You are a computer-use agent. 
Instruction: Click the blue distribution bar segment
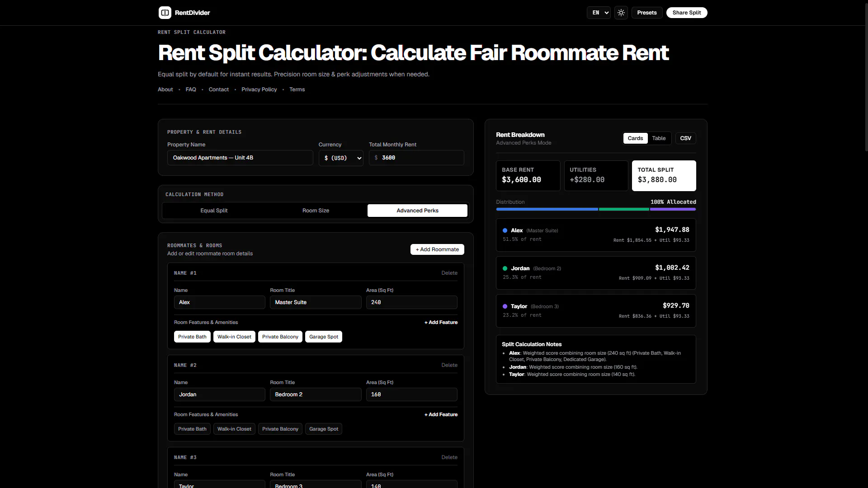point(547,209)
